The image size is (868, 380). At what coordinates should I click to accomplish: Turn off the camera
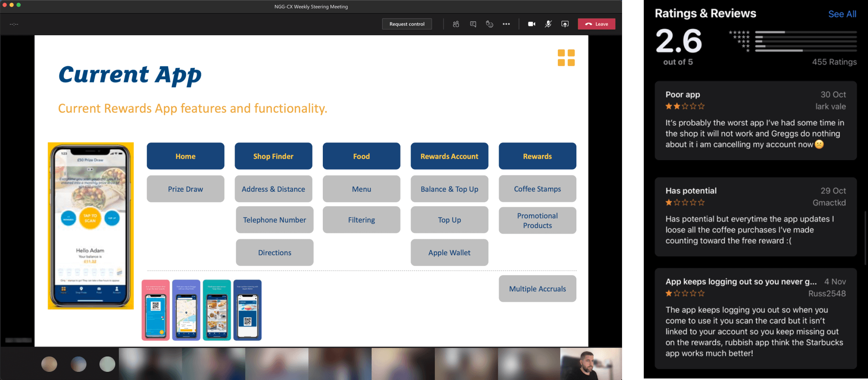coord(532,24)
